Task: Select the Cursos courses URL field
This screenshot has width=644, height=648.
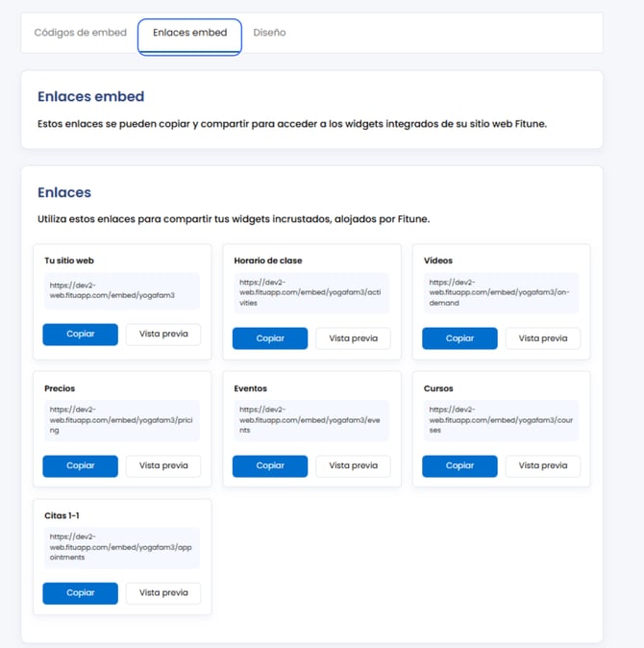Action: pyautogui.click(x=501, y=420)
